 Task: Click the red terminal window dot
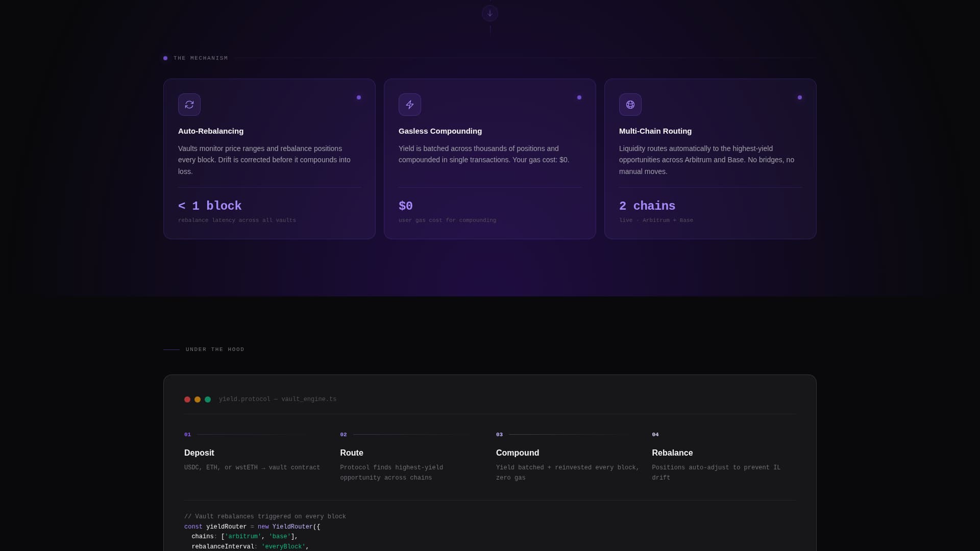pos(187,399)
